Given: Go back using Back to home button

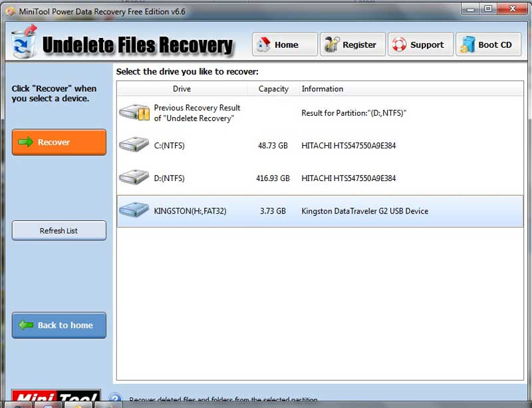Looking at the screenshot, I should 59,325.
